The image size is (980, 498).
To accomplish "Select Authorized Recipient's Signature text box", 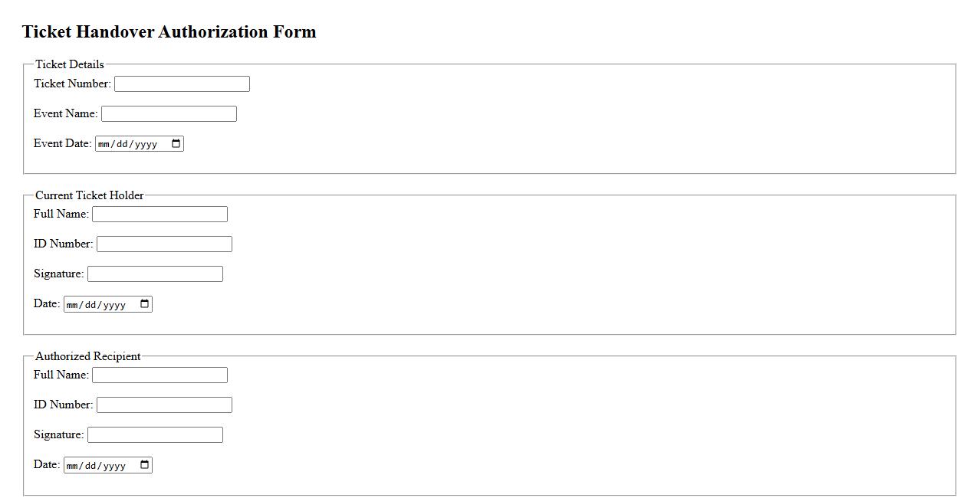I will pos(155,434).
